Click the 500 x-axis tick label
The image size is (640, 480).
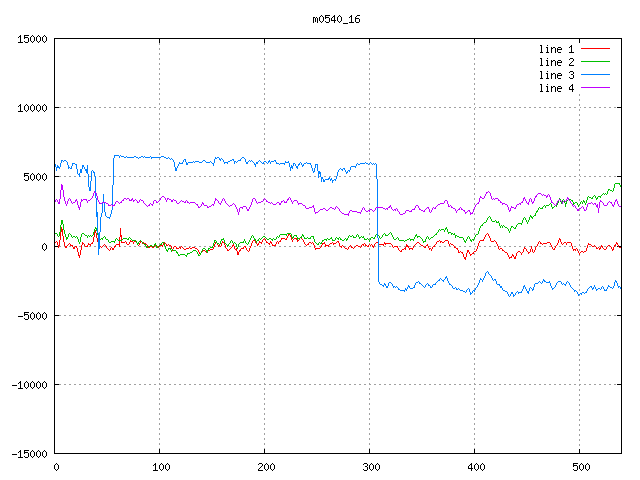click(579, 467)
